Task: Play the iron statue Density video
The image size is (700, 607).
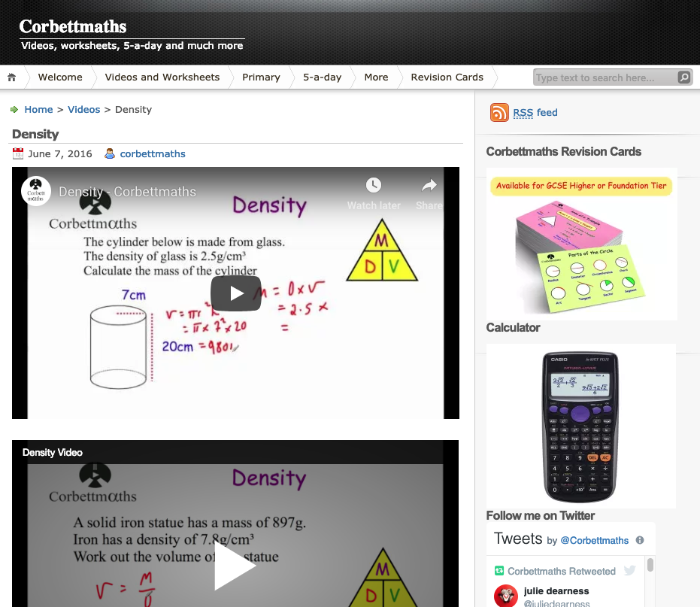Action: 235,566
